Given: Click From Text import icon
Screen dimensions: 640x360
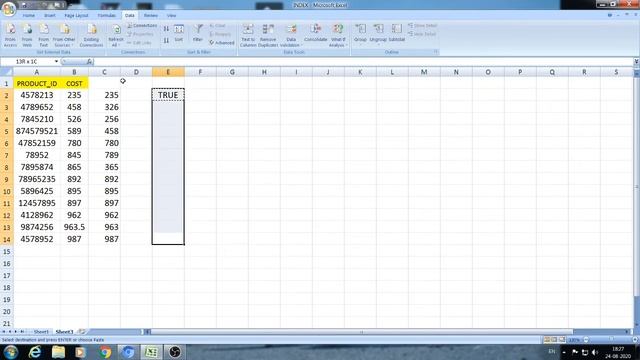Looking at the screenshot, I should point(44,35).
